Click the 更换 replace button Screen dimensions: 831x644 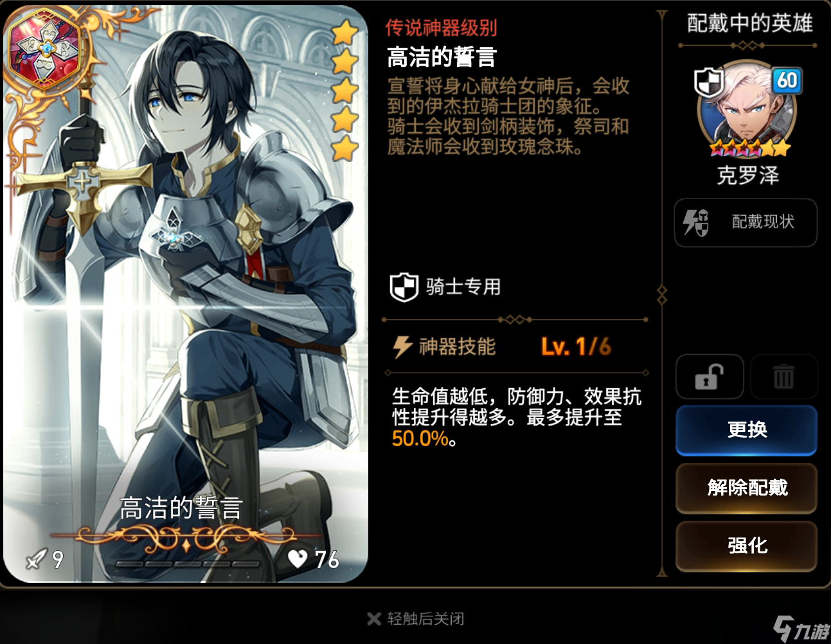click(746, 429)
